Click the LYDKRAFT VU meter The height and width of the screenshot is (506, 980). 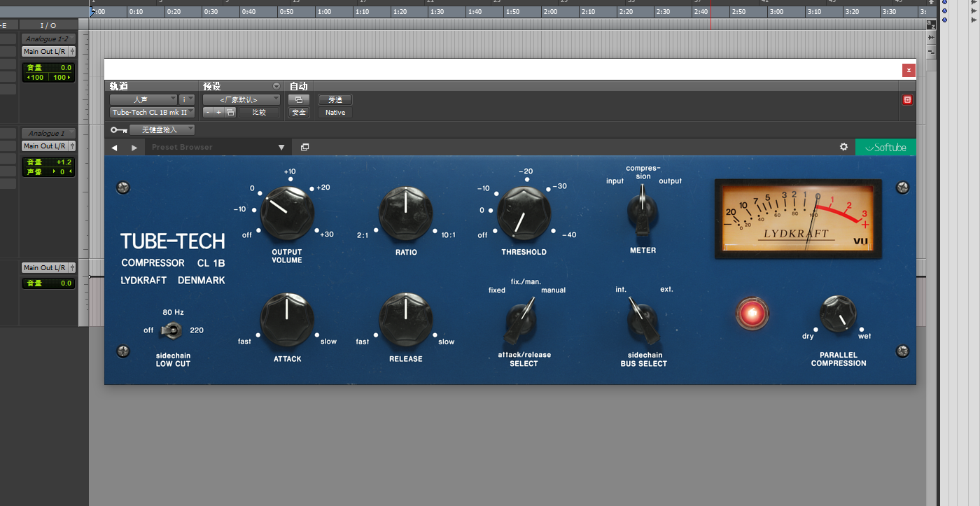click(x=797, y=218)
